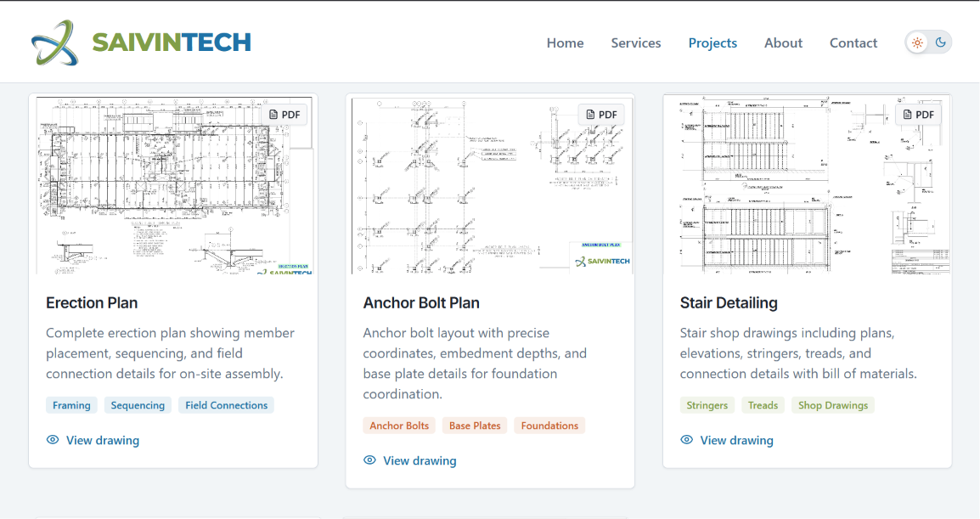The height and width of the screenshot is (519, 980).
Task: Click the Base Plates tag
Action: [x=475, y=426]
